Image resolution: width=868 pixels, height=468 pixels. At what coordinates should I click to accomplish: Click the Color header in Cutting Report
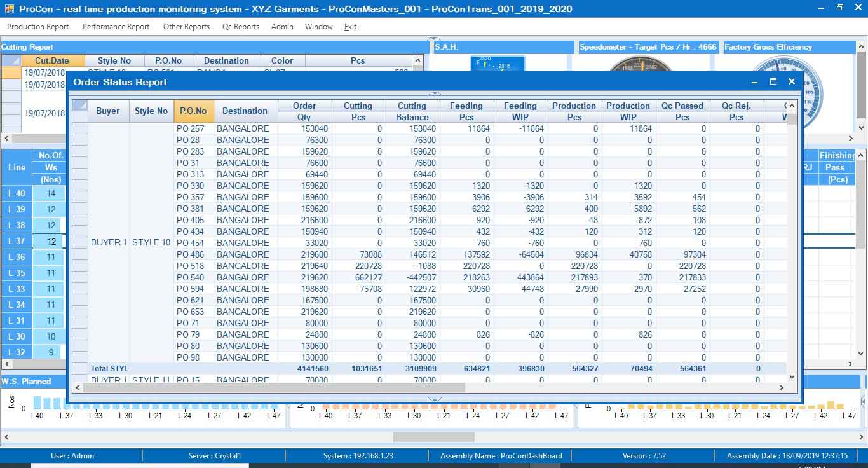(282, 60)
